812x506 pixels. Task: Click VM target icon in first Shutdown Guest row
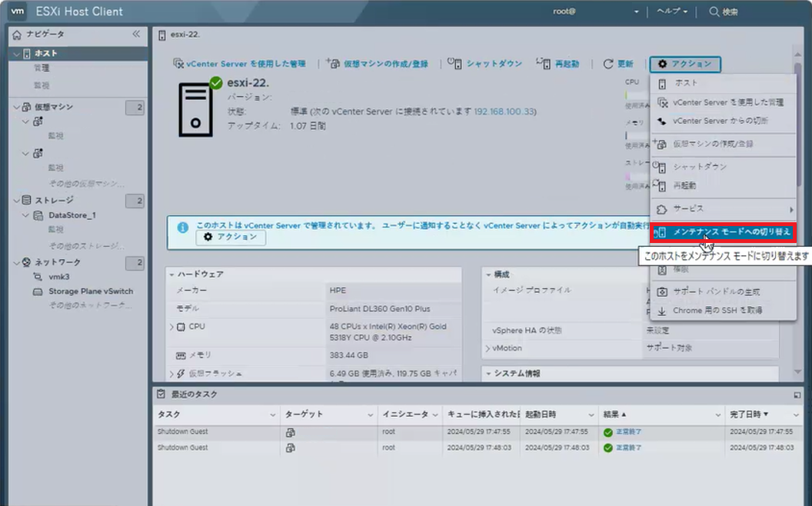(x=291, y=432)
